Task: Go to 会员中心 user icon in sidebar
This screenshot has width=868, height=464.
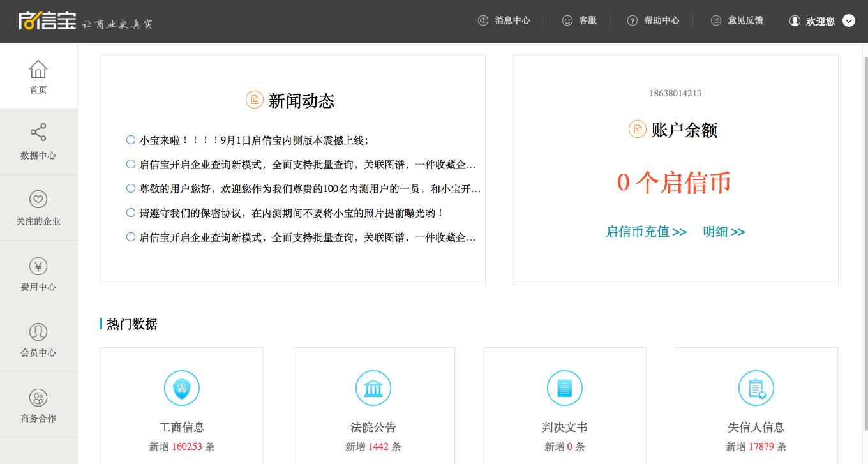Action: pos(38,332)
